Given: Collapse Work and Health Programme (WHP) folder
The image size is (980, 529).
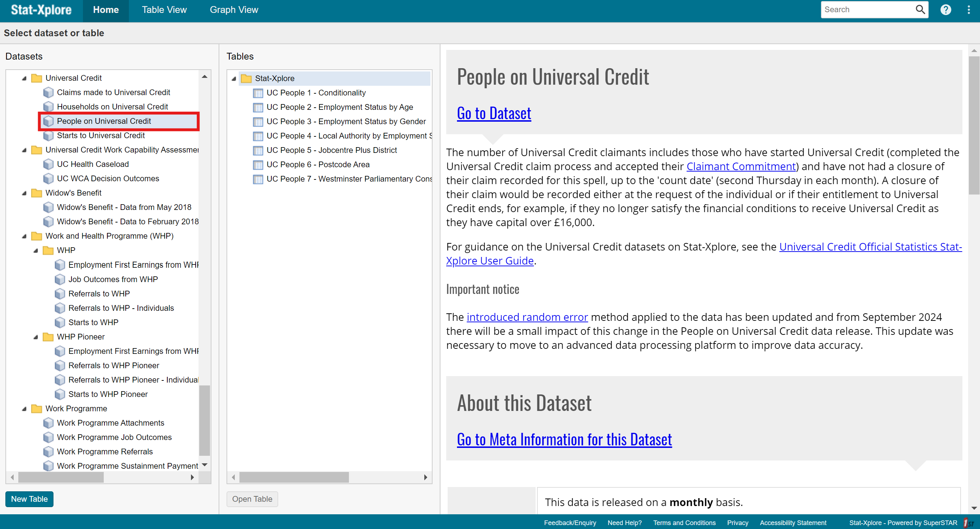Looking at the screenshot, I should coord(24,236).
